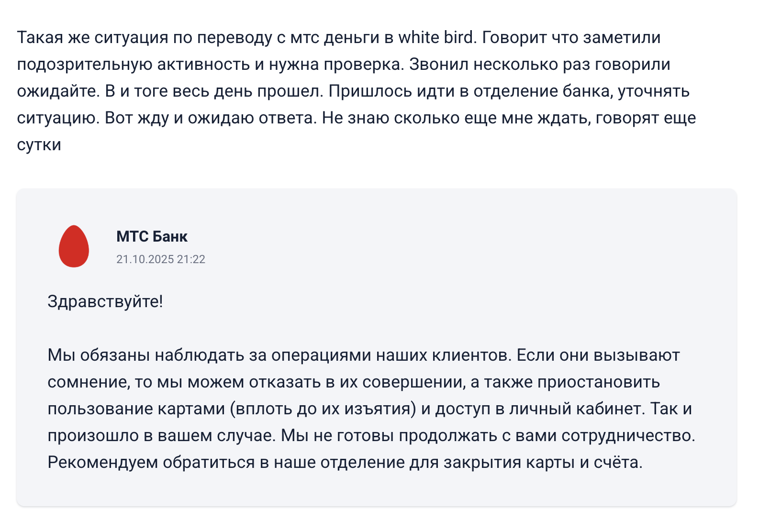This screenshot has width=759, height=532.
Task: Click the words закрытия карты и счёта
Action: point(543,463)
